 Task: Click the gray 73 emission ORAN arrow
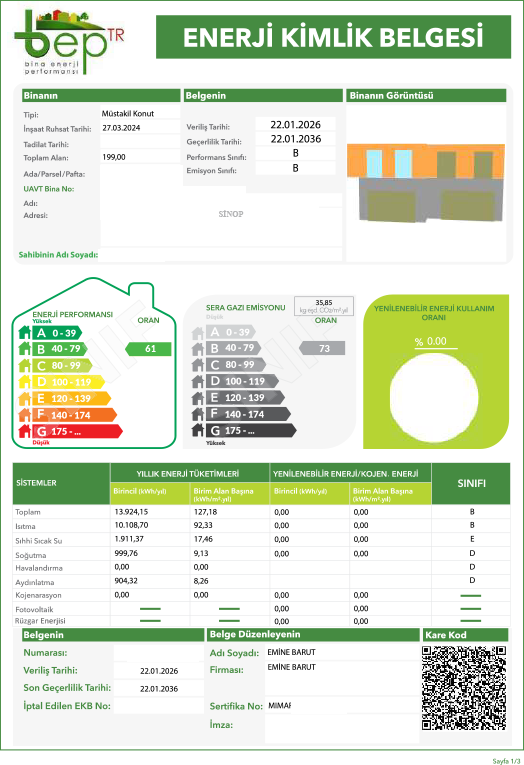(x=322, y=348)
